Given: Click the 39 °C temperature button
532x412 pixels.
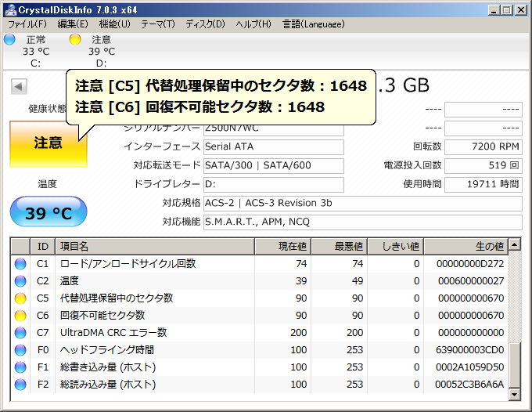Looking at the screenshot, I should point(49,211).
